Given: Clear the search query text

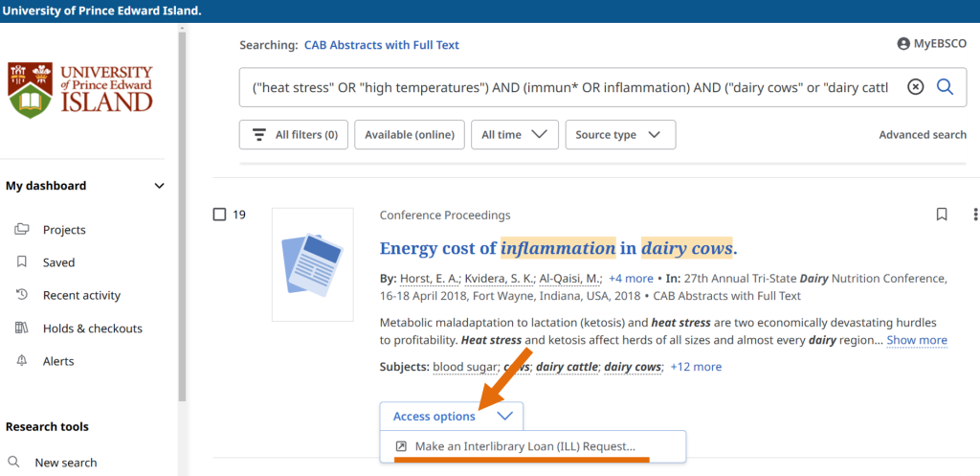Looking at the screenshot, I should [x=915, y=87].
